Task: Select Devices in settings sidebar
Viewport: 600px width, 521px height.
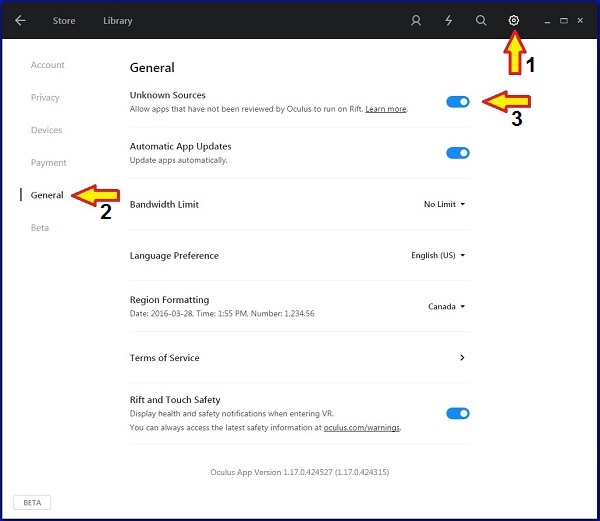Action: [46, 130]
